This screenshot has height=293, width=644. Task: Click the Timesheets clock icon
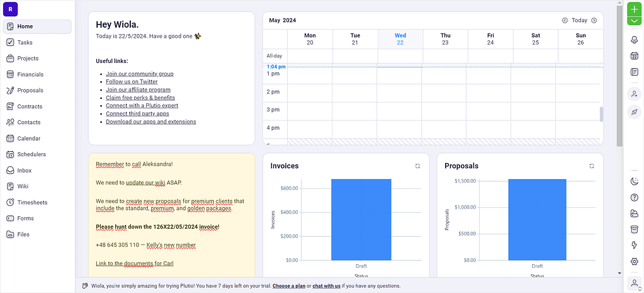[x=10, y=202]
